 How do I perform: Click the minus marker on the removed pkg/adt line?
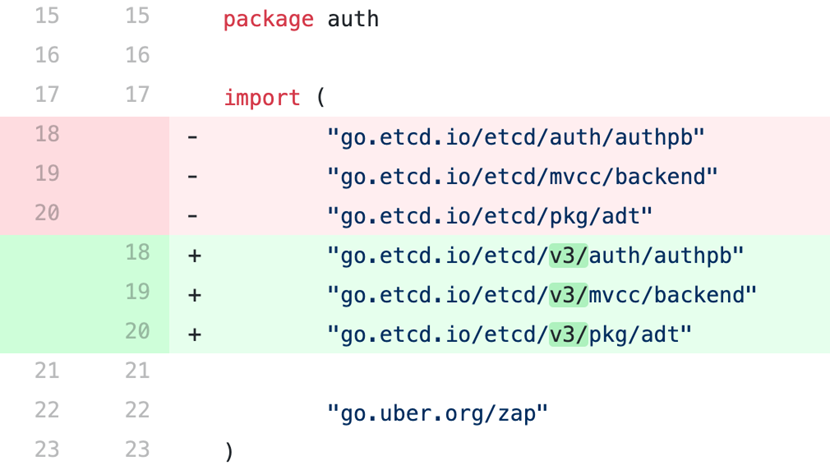point(193,216)
